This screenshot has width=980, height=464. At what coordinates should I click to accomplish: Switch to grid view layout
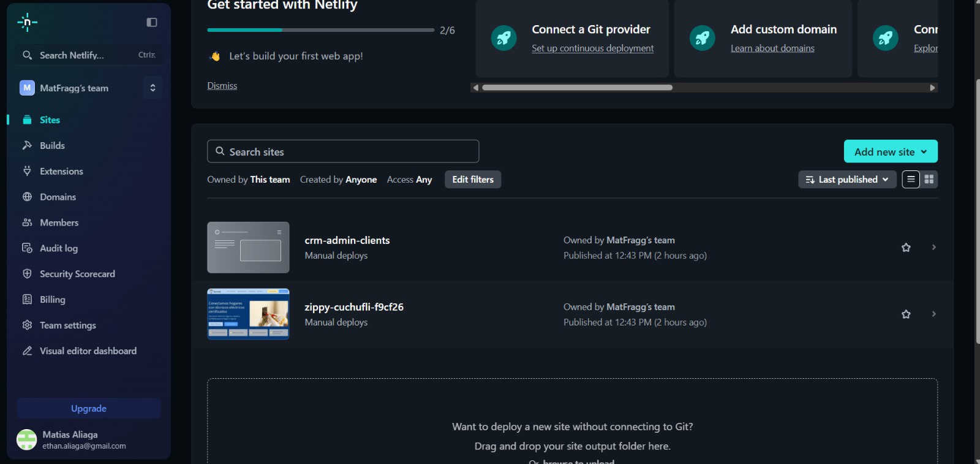pos(929,179)
